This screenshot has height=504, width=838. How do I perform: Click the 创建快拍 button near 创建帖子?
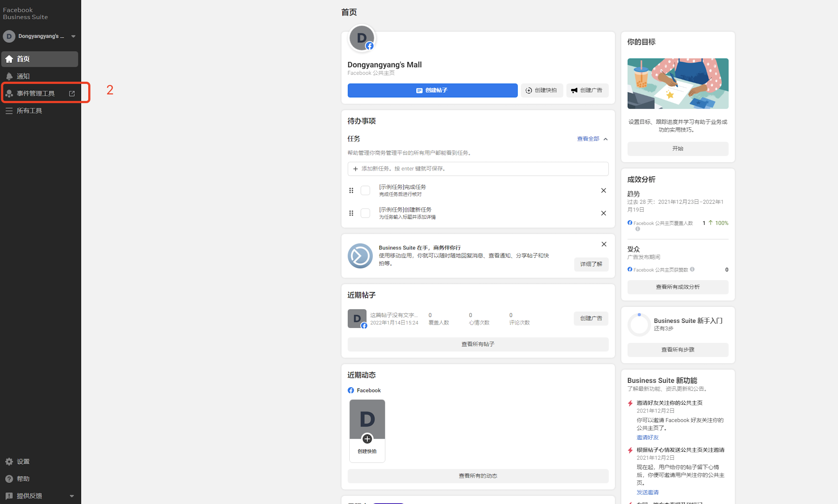coord(542,90)
